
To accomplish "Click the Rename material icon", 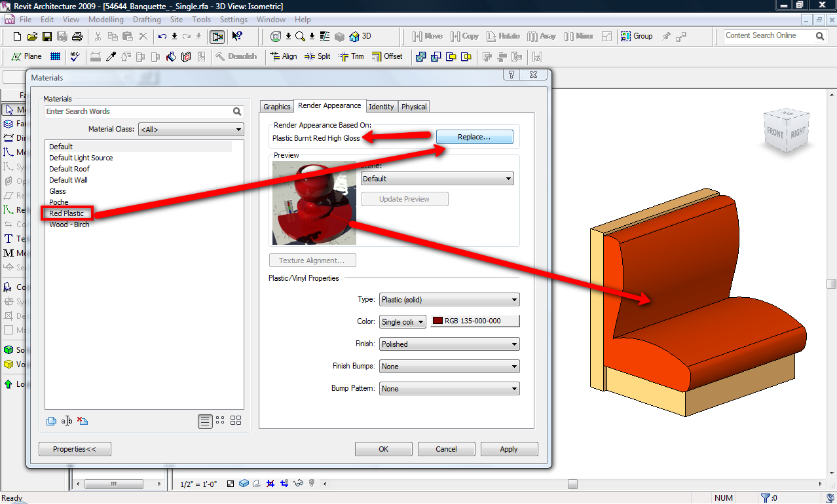I will (x=67, y=421).
